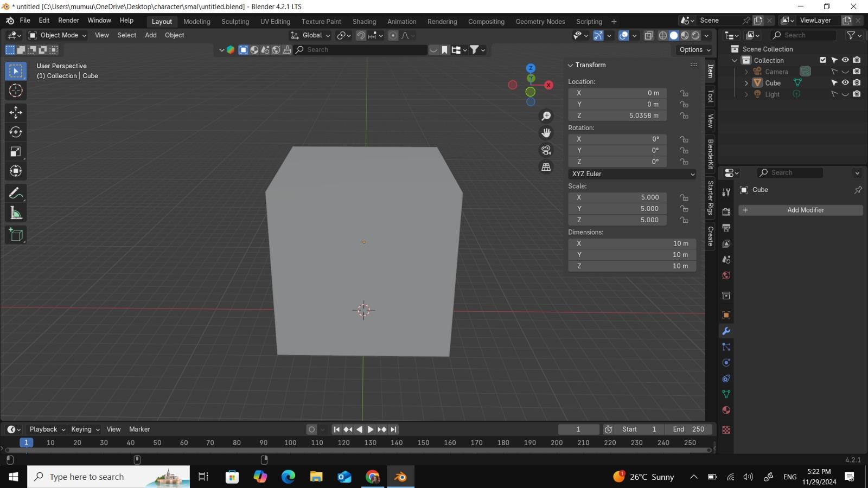Lock the Location X value
This screenshot has width=868, height=488.
685,93
